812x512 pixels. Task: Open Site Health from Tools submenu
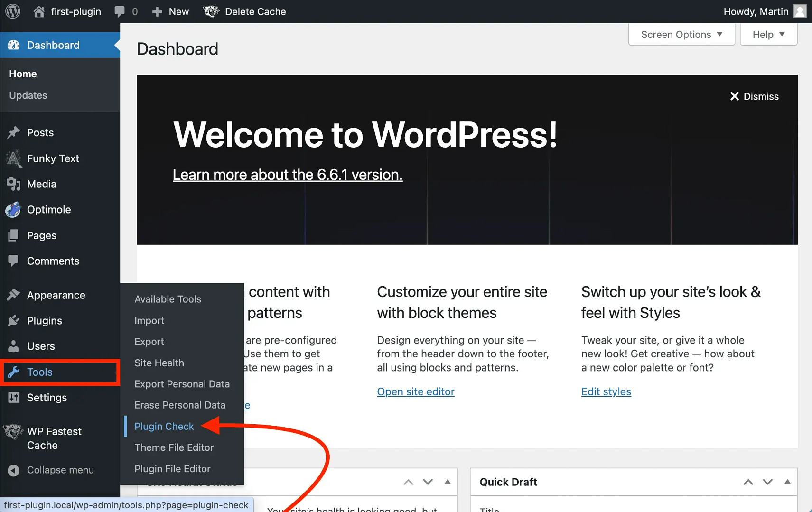pos(159,363)
